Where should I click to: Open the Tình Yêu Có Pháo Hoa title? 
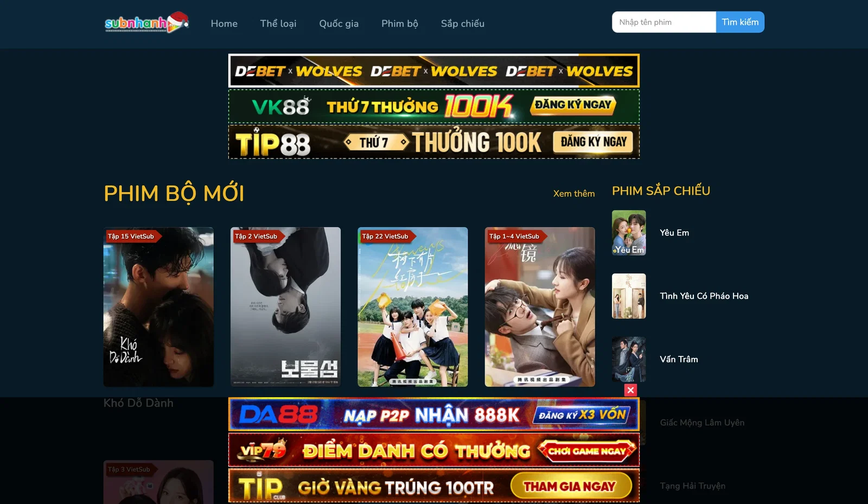click(704, 296)
